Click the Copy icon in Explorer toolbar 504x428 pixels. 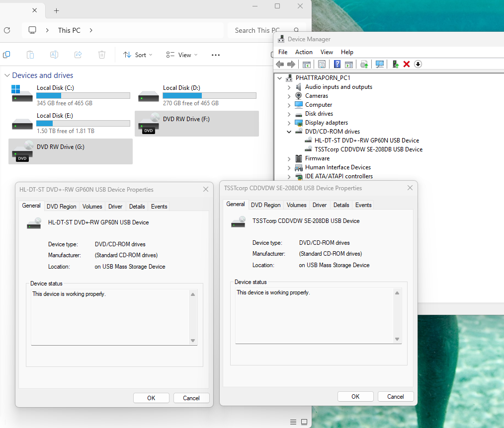click(6, 55)
